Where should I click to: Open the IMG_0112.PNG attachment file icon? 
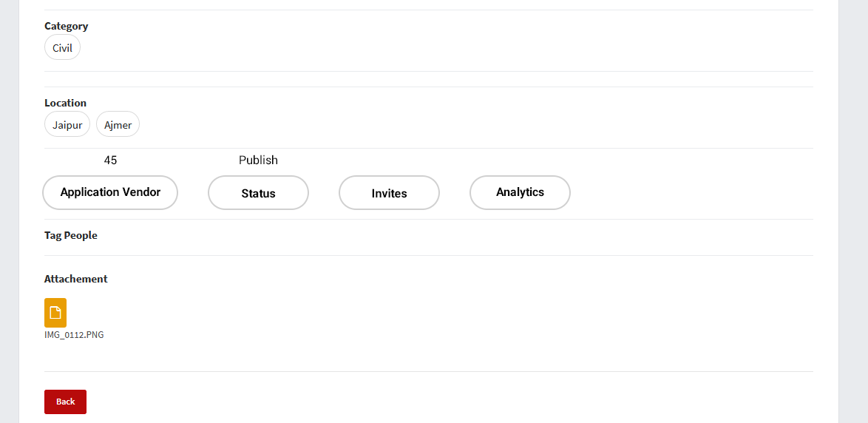pos(55,313)
